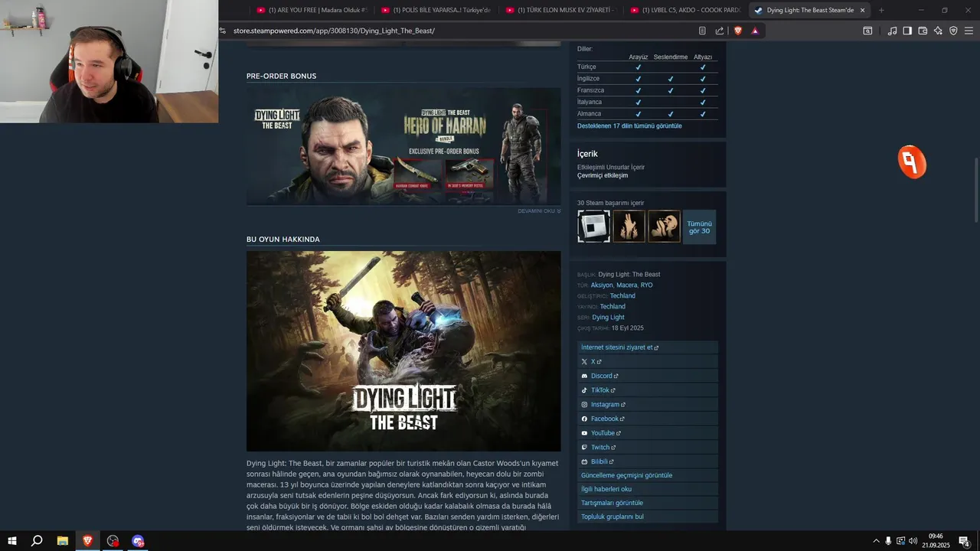
Task: Open third achievement thumbnail
Action: (664, 227)
